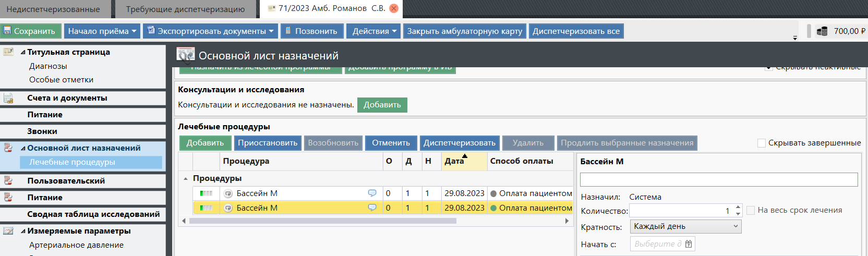Click the Измеряемые параметры chart icon in the sidebar
Screen dimensions: 868x256
pos(8,231)
